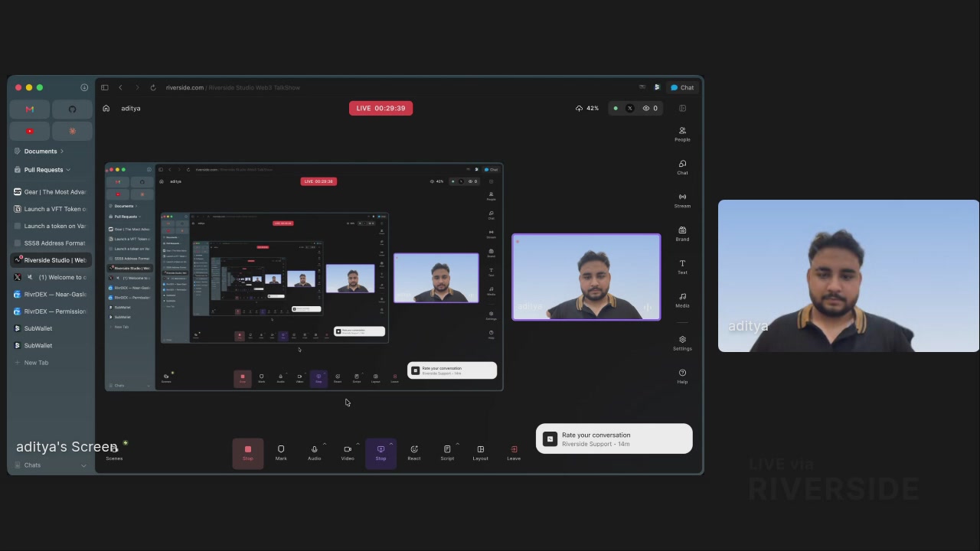Switch to the 'RivrDEX — Near-Gasless' tab

coord(51,295)
